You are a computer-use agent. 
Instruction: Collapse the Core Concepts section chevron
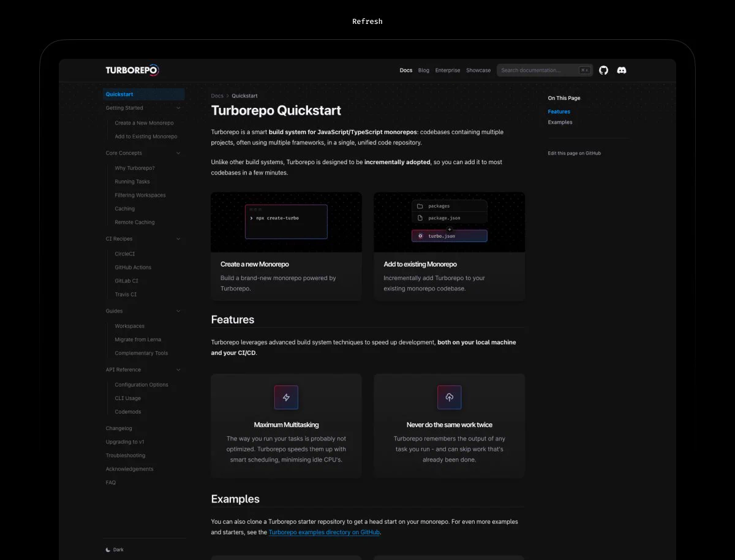point(178,153)
